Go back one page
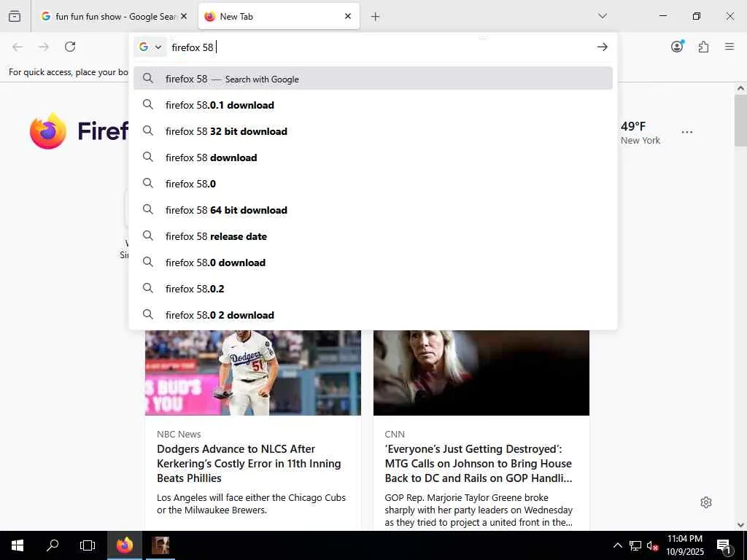Screen dimensions: 747x560 (18, 47)
